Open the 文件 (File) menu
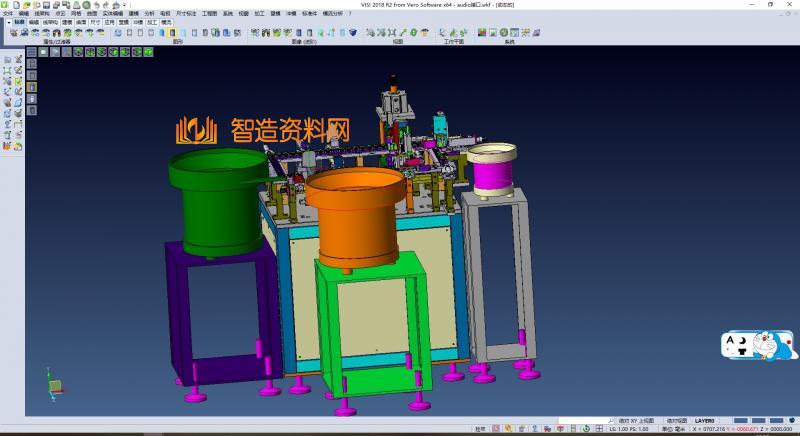Image resolution: width=800 pixels, height=436 pixels. coord(8,14)
